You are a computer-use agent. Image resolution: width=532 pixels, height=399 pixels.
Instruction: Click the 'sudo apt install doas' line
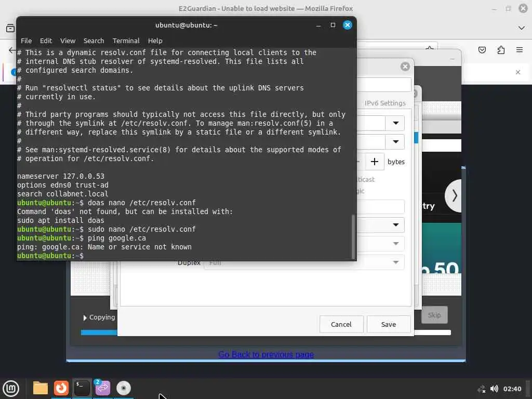tap(61, 220)
